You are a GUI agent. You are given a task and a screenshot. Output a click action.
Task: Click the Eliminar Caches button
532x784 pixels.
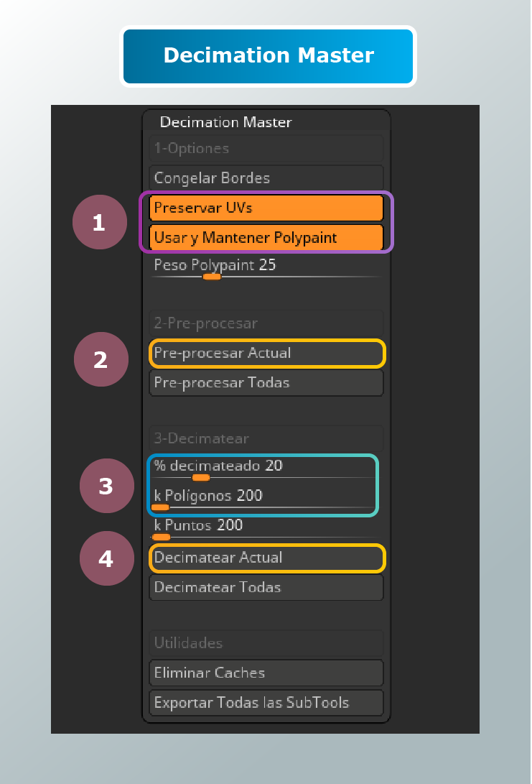(266, 673)
